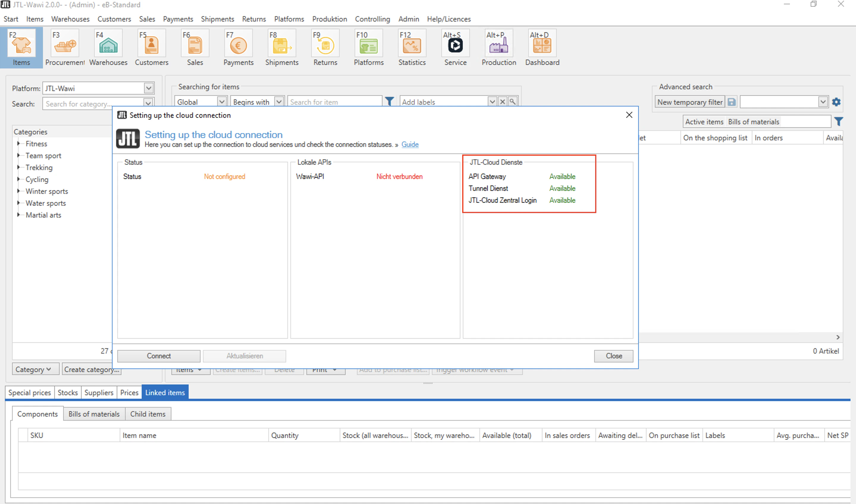Open the Returns module
Screen dimensions: 856x504
[x=325, y=47]
